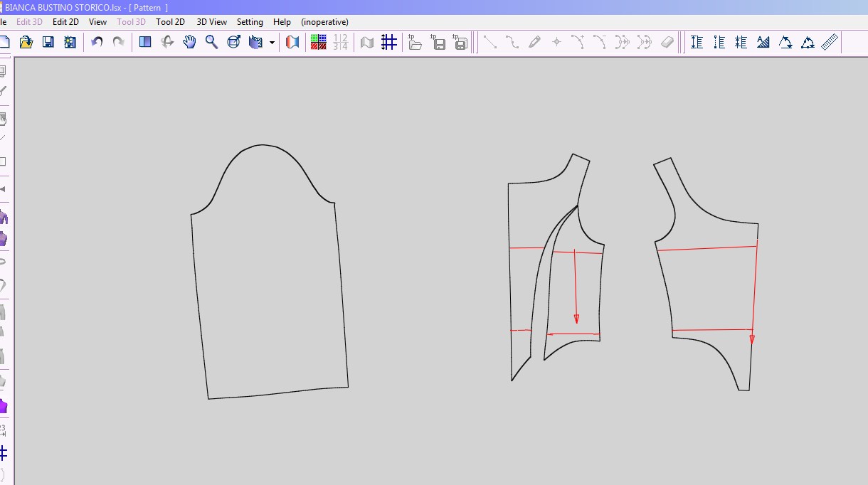Image resolution: width=868 pixels, height=485 pixels.
Task: Toggle the split-window view icon
Action: pyautogui.click(x=145, y=42)
